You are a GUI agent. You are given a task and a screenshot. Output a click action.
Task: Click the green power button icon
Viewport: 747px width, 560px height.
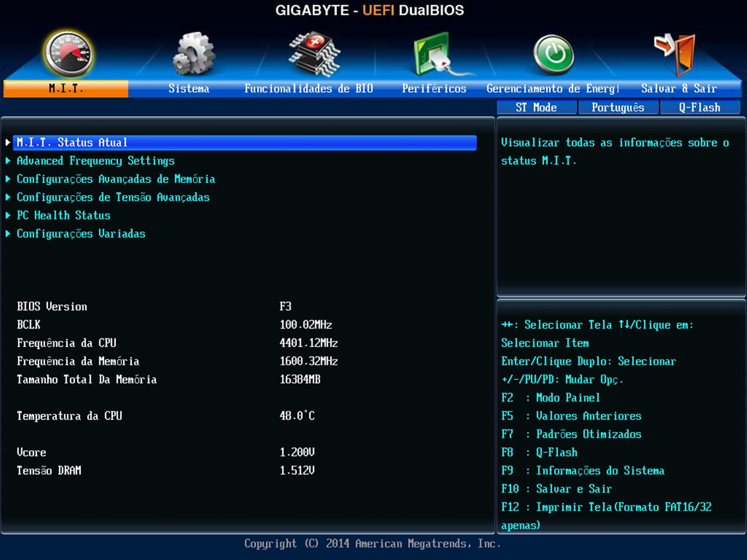(554, 54)
